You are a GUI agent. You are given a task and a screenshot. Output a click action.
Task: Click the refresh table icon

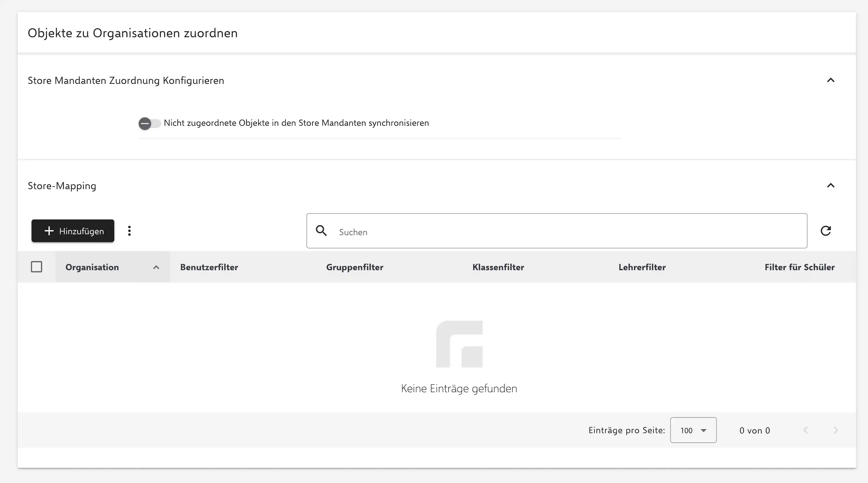[x=825, y=231]
